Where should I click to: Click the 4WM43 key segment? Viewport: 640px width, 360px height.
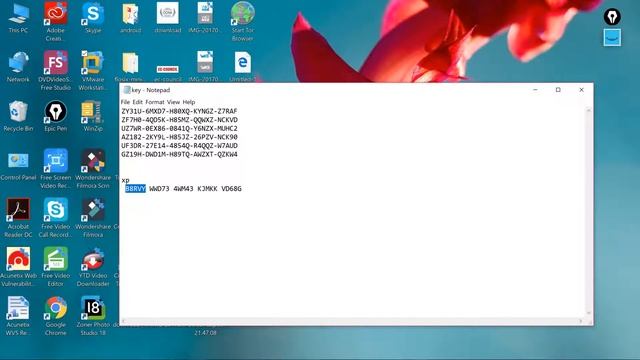click(183, 189)
